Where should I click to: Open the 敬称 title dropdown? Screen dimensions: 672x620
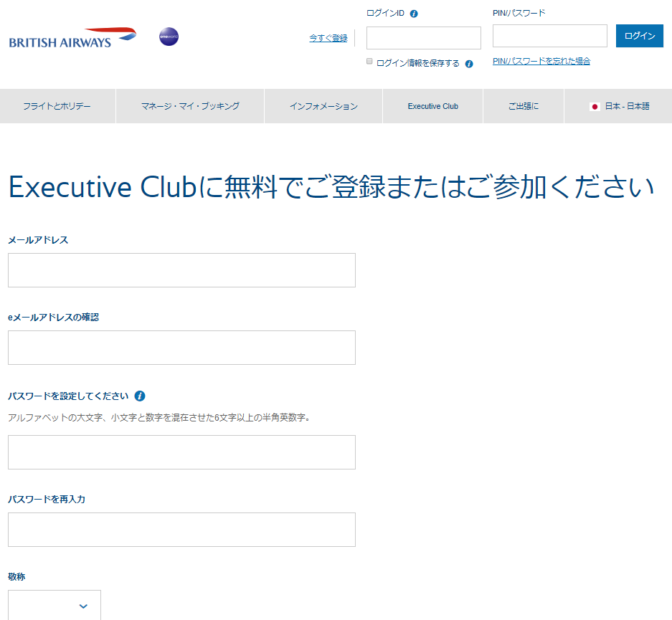(55, 606)
